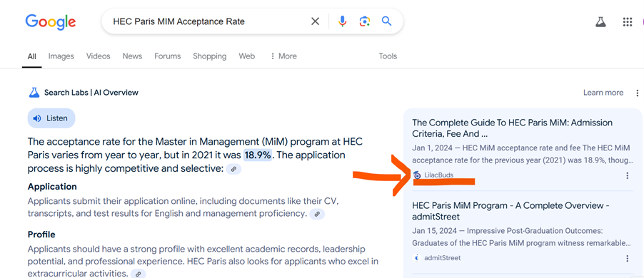This screenshot has width=644, height=278.
Task: Open three-dot menu for admitStreet result
Action: pos(627,258)
